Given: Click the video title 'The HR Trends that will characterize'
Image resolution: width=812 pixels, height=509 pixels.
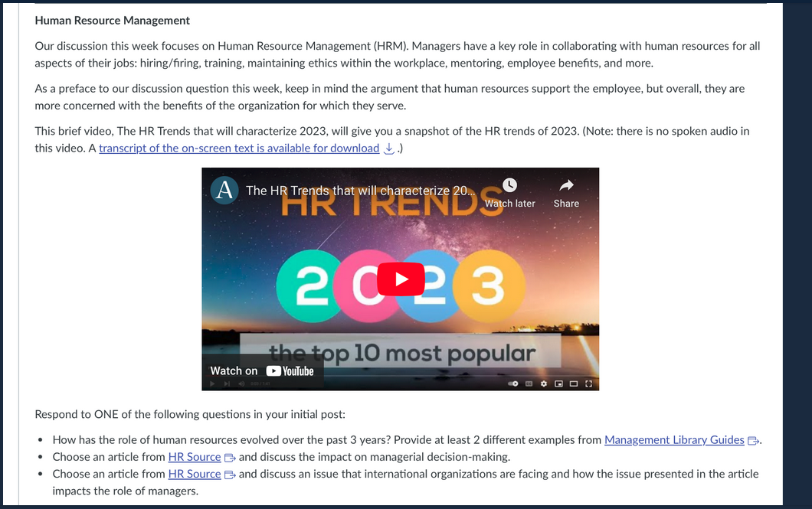Looking at the screenshot, I should pos(361,191).
